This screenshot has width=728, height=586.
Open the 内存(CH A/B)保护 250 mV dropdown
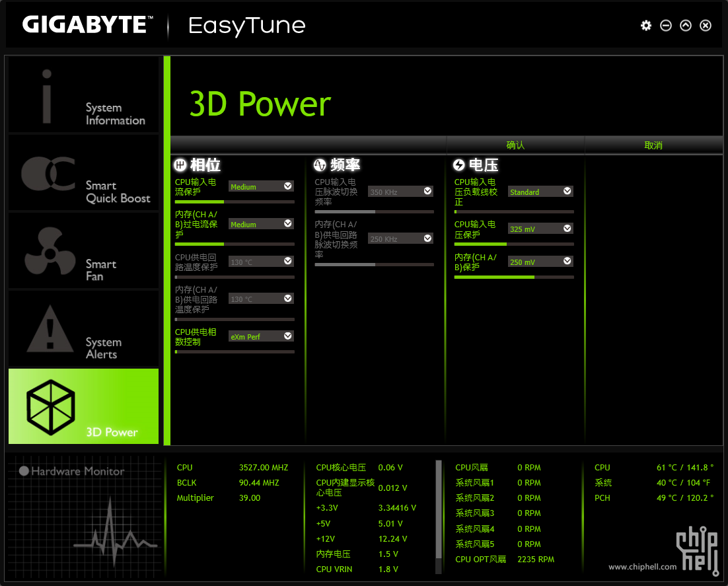tap(540, 262)
